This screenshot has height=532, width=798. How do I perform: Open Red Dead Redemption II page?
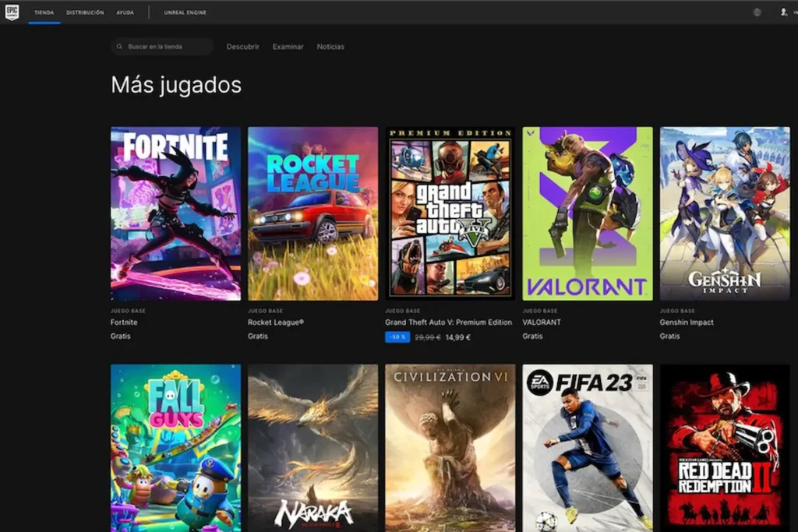pos(725,448)
